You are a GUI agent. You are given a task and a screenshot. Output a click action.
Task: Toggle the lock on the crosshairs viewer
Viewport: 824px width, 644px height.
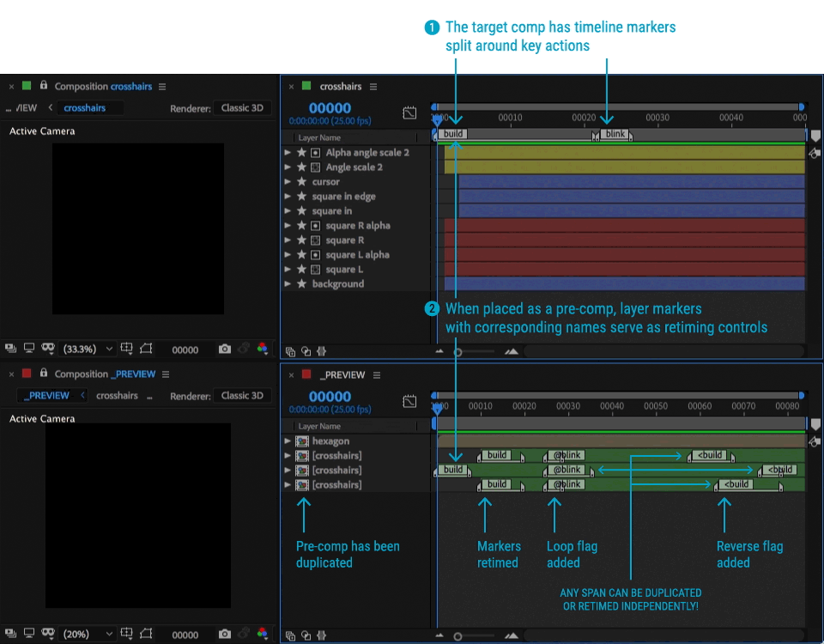coord(44,87)
